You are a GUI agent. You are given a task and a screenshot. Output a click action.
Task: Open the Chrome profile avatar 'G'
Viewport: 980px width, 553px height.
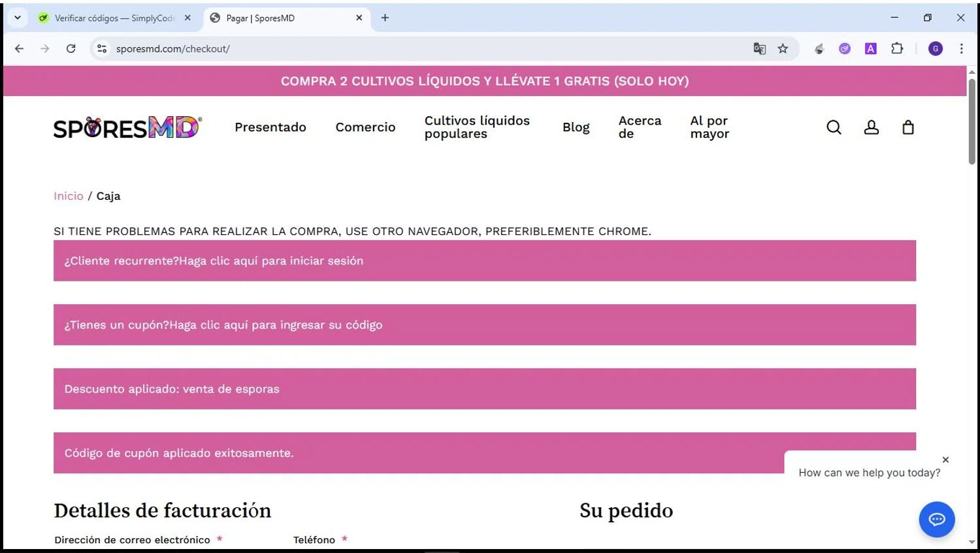pyautogui.click(x=936, y=48)
